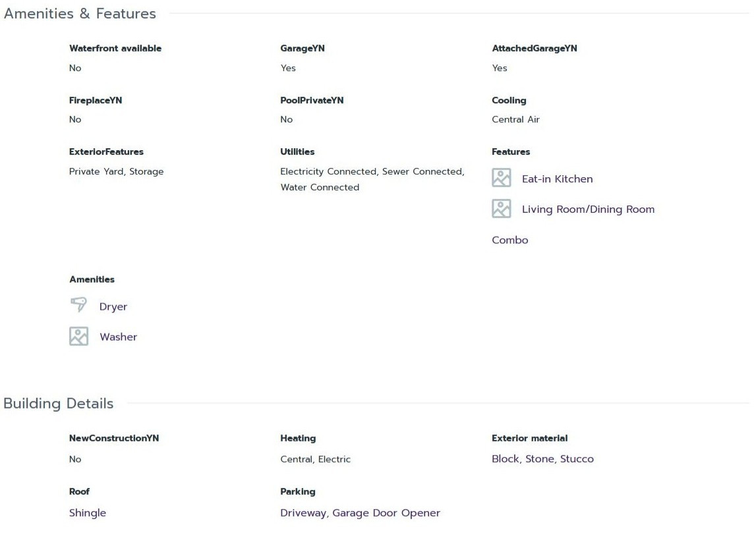Open the Dryer amenity link
The width and height of the screenshot is (756, 546).
coord(113,307)
